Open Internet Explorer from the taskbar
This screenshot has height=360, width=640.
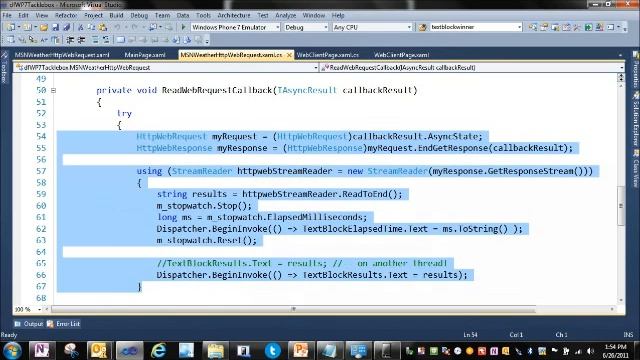tap(158, 351)
